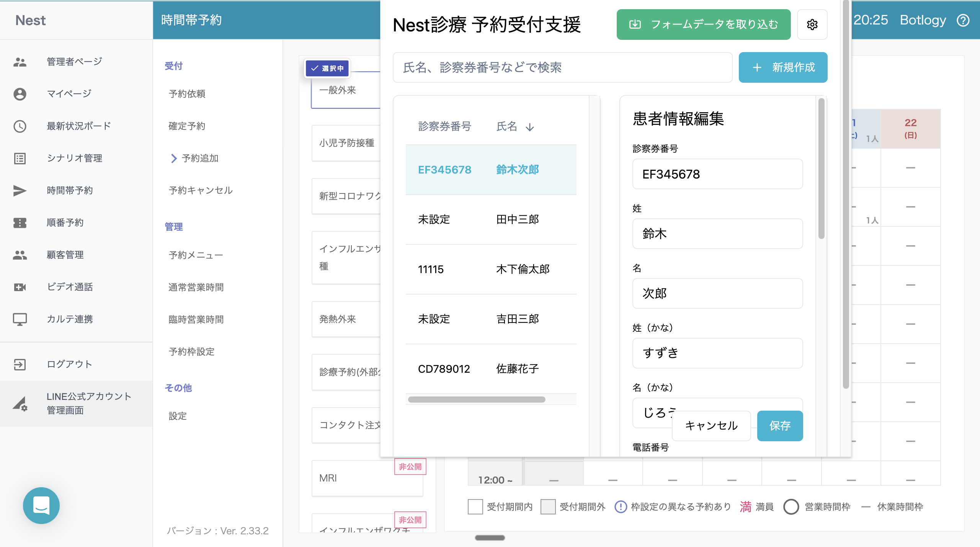The width and height of the screenshot is (980, 547).
Task: Click フォームデータを取り込む button
Action: point(703,25)
